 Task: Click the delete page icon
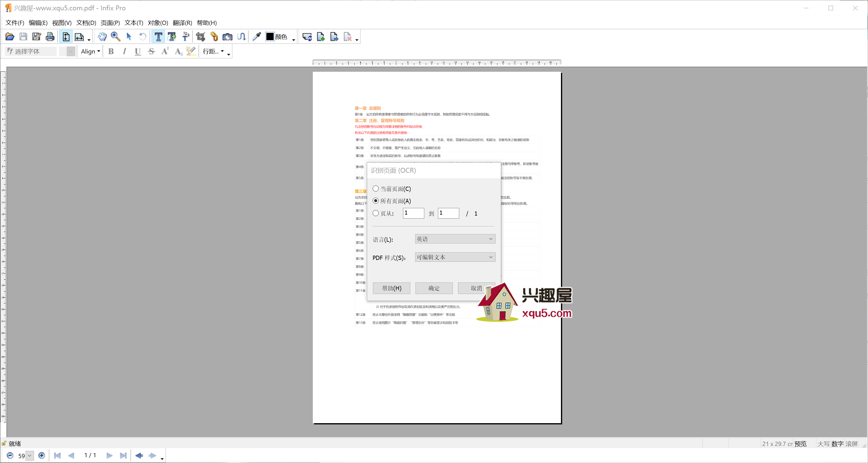click(347, 37)
